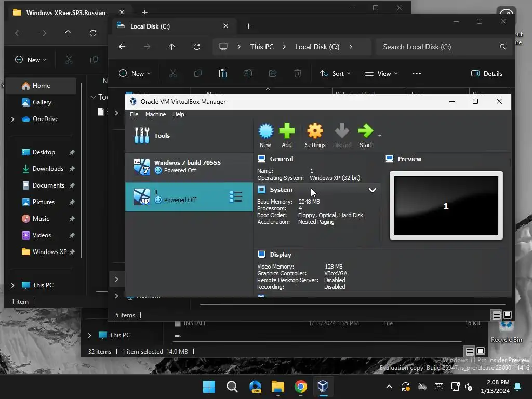The width and height of the screenshot is (532, 399).
Task: Show hidden system tray icons
Action: [389, 387]
